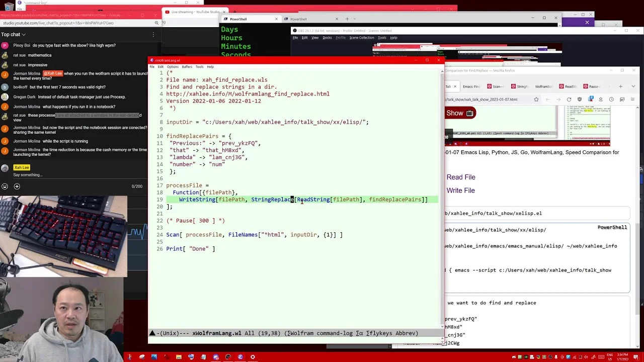
Task: Click Pinoy Boi chat message avatar
Action: 5,45
